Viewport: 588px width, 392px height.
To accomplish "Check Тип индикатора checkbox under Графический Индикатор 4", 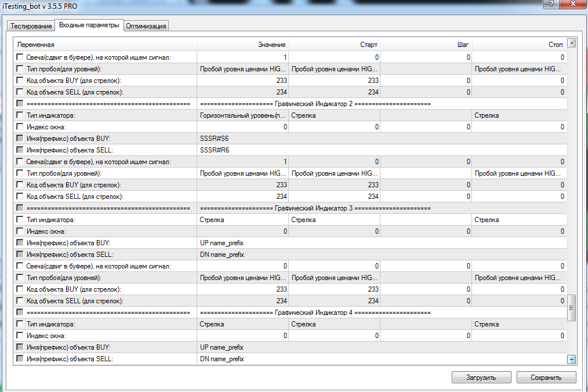I will click(x=20, y=324).
